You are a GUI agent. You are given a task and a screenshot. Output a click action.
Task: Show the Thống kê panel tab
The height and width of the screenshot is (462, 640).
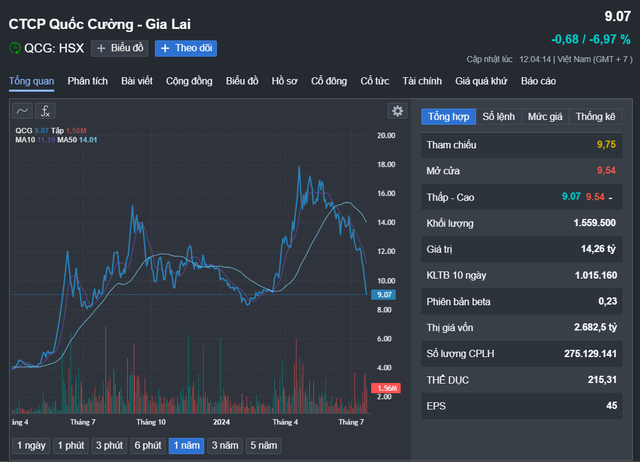point(595,117)
